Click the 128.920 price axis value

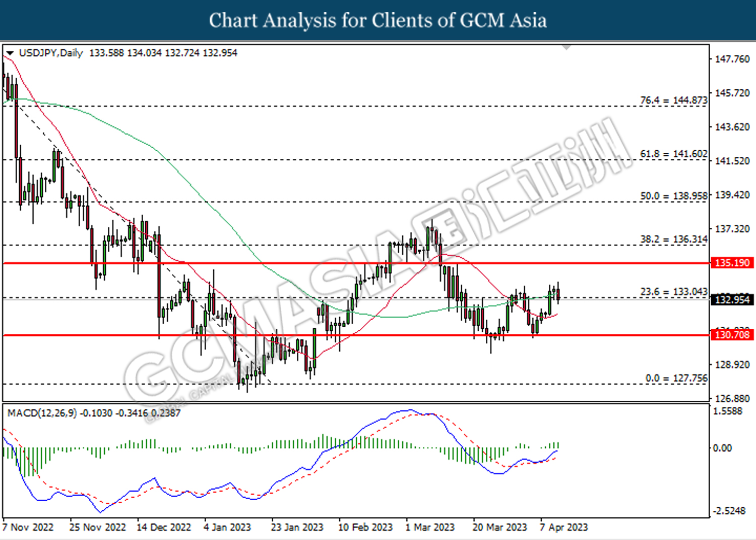coord(732,364)
